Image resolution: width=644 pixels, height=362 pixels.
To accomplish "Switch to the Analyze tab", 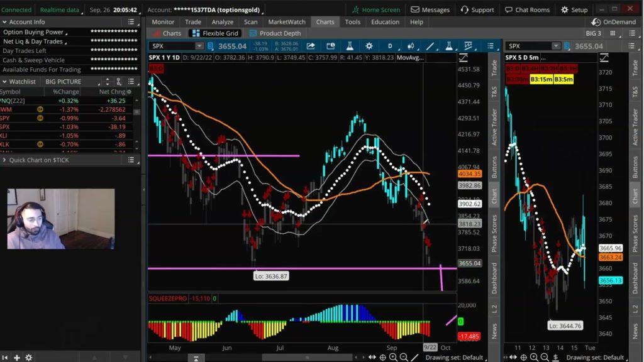I will click(x=222, y=22).
